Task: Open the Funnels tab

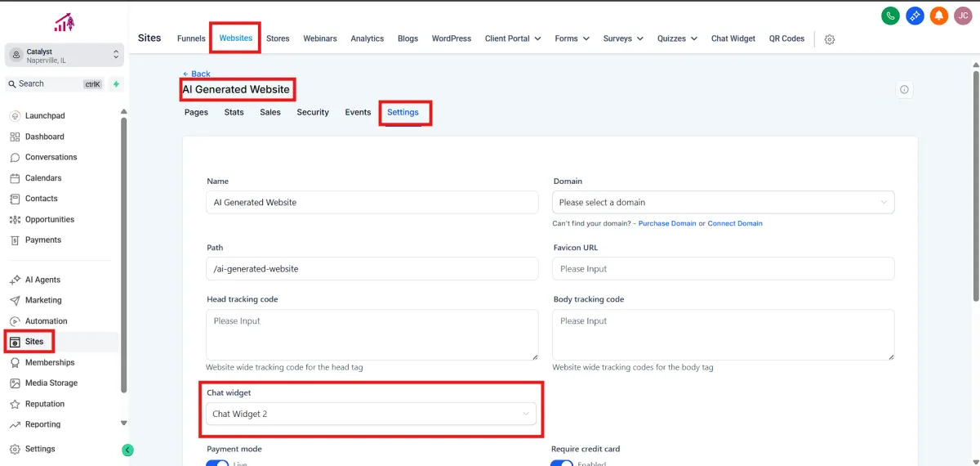Action: click(191, 38)
